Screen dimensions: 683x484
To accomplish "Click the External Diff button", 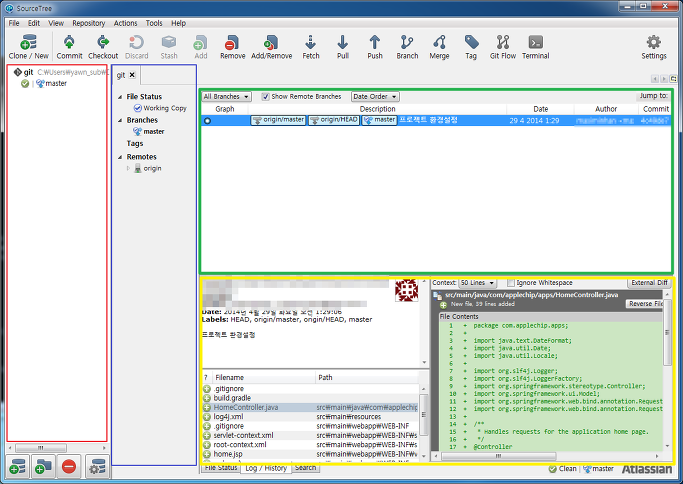I will [x=649, y=283].
